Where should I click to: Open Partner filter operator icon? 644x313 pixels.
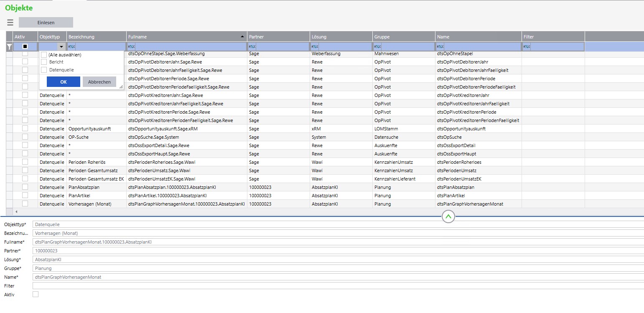pyautogui.click(x=252, y=47)
